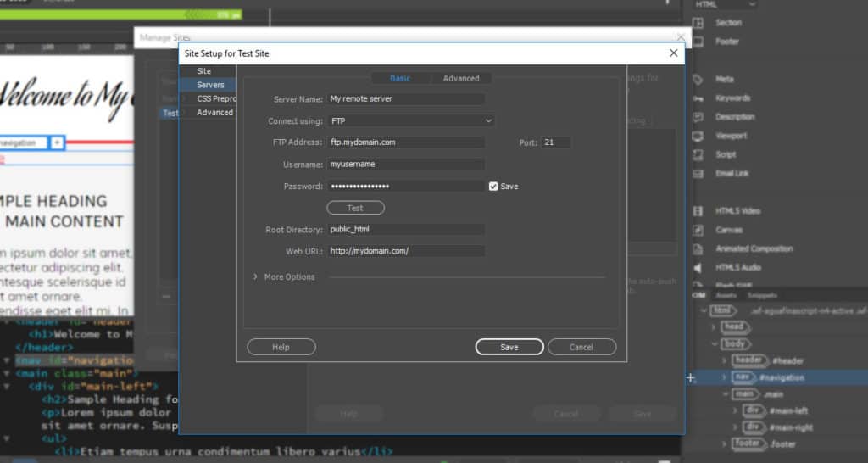Select the html tag in the DOM tree
Image resolution: width=868 pixels, height=463 pixels.
pyautogui.click(x=724, y=310)
